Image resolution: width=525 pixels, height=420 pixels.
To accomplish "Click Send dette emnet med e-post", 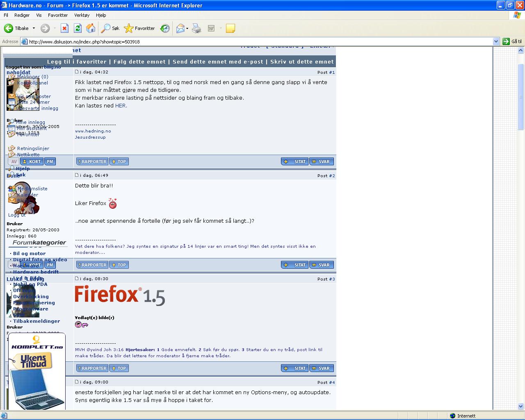I will pyautogui.click(x=218, y=62).
